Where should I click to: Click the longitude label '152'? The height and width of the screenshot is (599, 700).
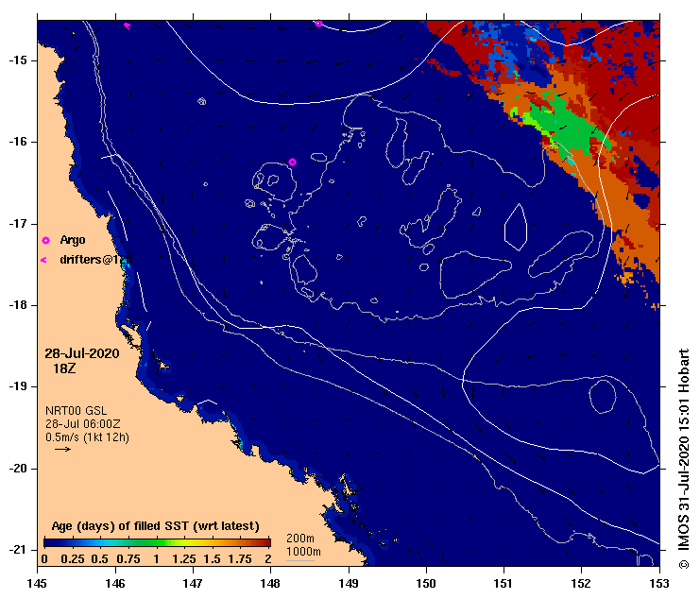click(x=581, y=583)
